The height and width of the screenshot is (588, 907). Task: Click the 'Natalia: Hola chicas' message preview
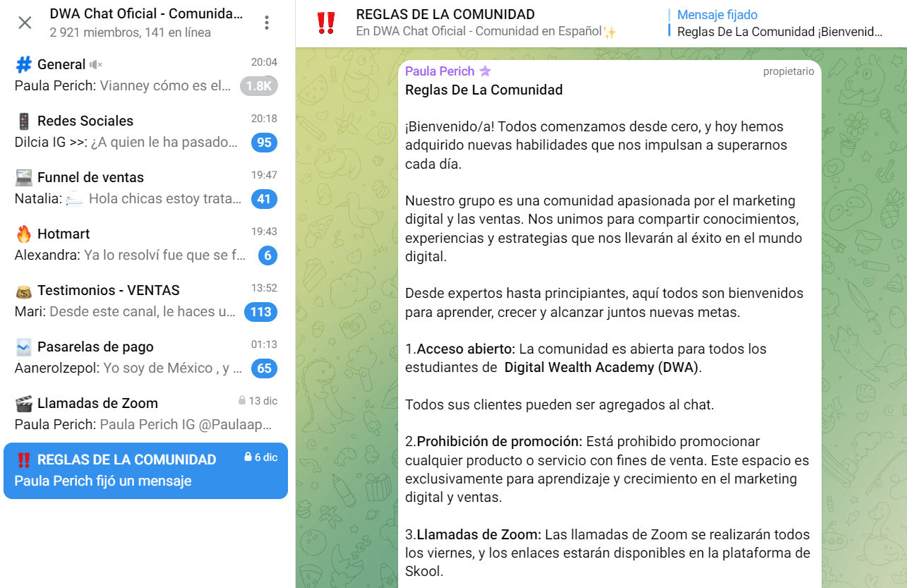[x=128, y=199]
